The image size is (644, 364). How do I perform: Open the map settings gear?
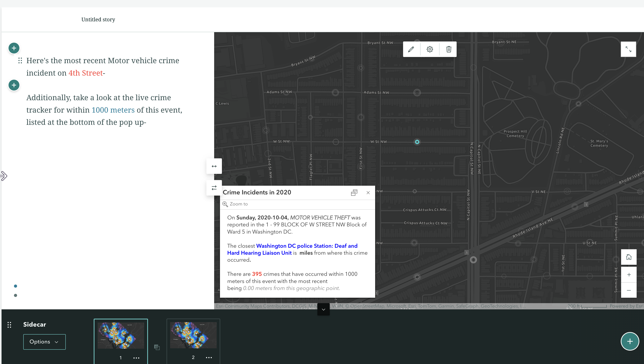pos(430,49)
